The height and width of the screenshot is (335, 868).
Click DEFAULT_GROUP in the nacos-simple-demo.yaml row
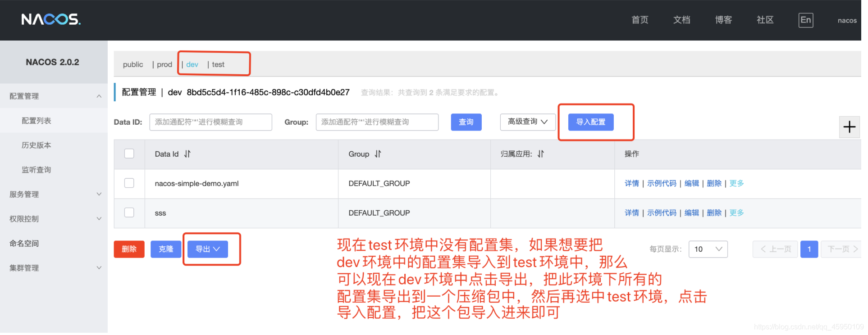pyautogui.click(x=379, y=183)
